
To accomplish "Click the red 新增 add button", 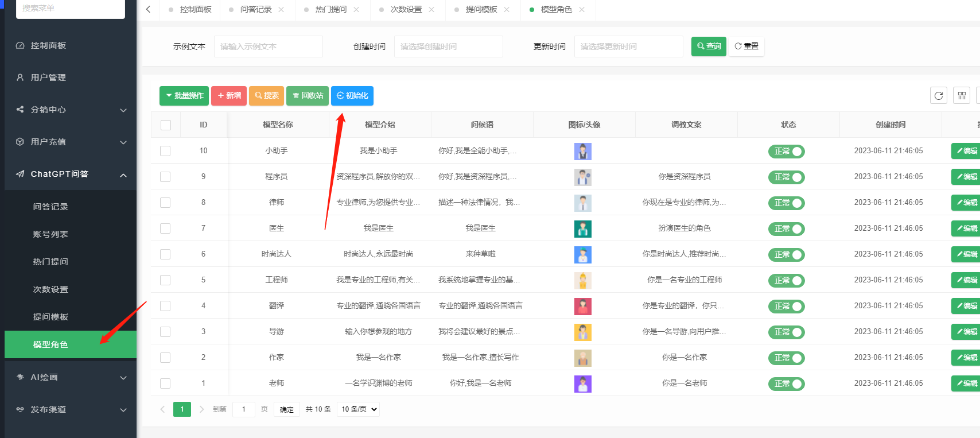I will click(229, 96).
